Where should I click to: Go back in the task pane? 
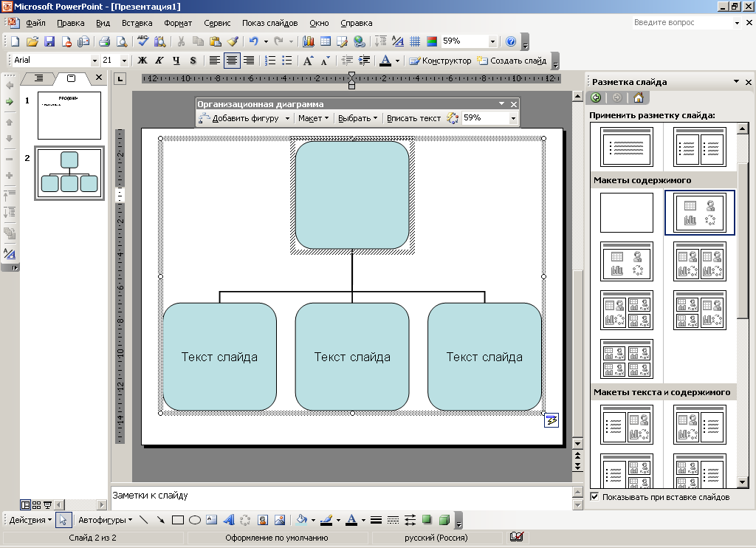tap(596, 98)
